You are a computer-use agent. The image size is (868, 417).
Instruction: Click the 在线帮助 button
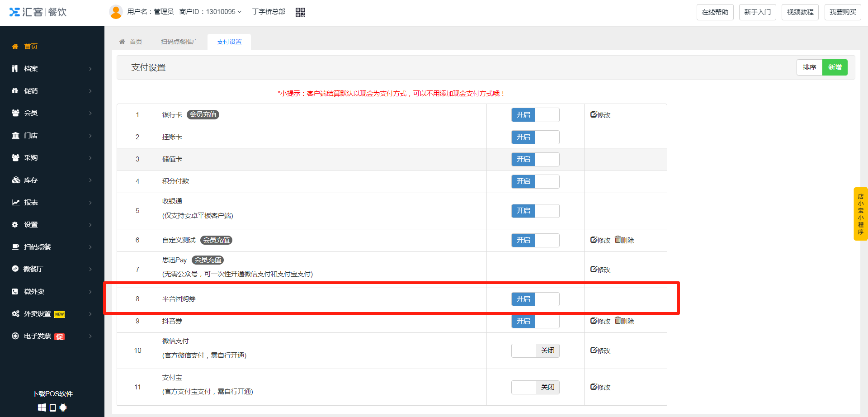click(715, 12)
